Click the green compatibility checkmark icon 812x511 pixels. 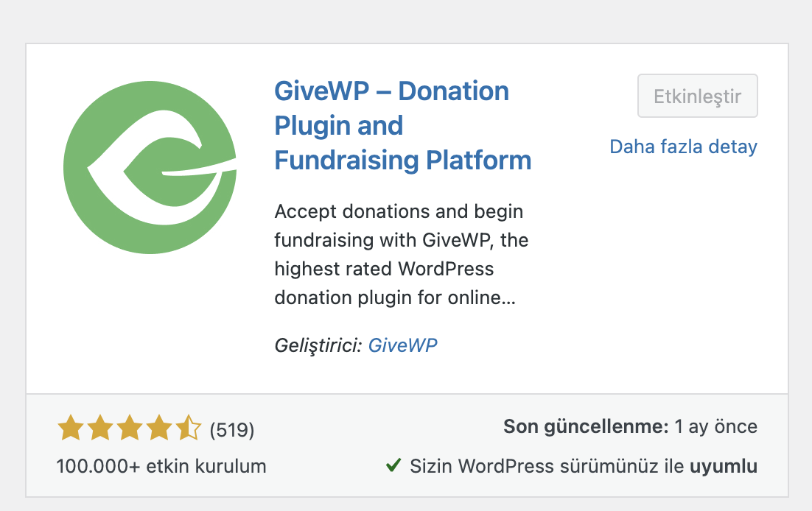pyautogui.click(x=393, y=465)
